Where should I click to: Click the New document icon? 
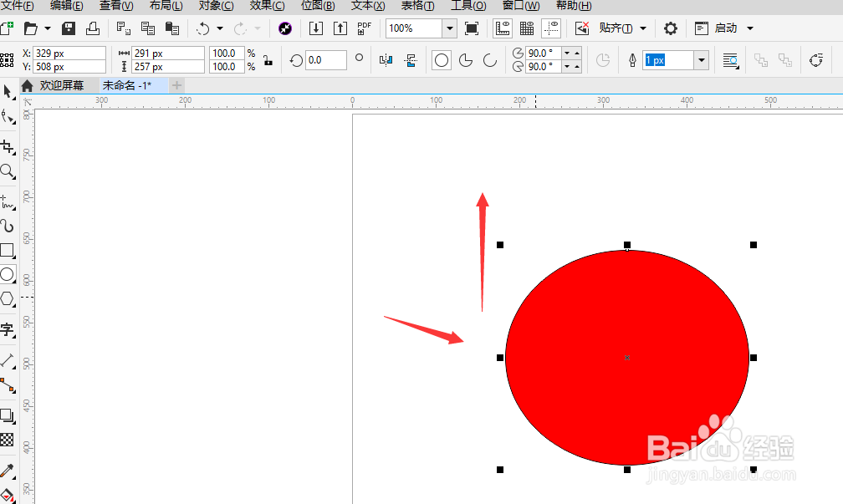(7, 28)
